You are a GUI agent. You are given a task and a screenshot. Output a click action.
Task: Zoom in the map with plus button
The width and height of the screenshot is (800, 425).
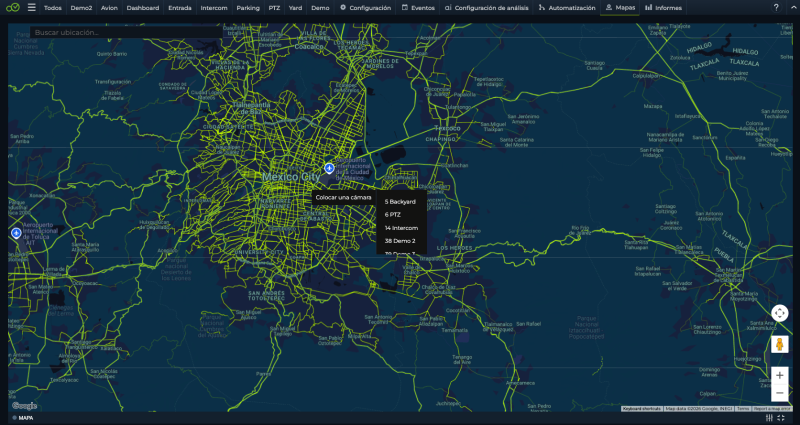780,376
